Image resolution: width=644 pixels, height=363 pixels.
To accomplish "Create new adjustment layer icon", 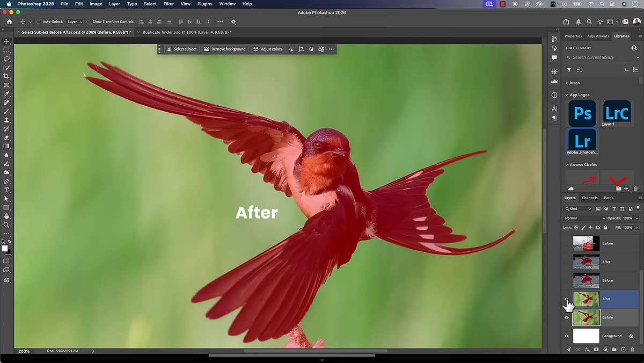I will (x=605, y=350).
